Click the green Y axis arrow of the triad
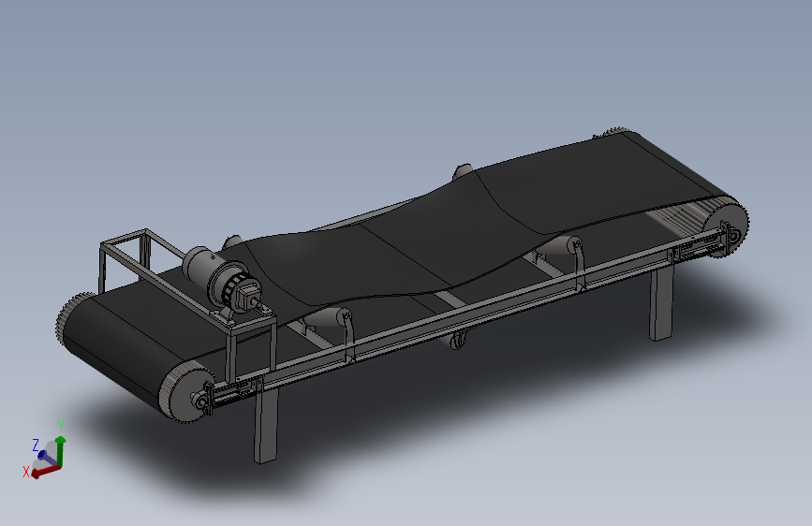The width and height of the screenshot is (812, 526). click(61, 450)
